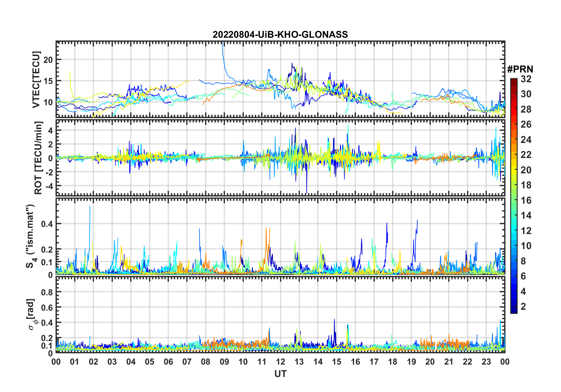Screen dimensions: 561x392
Task: Click the UT x-axis label
Action: pos(280,374)
